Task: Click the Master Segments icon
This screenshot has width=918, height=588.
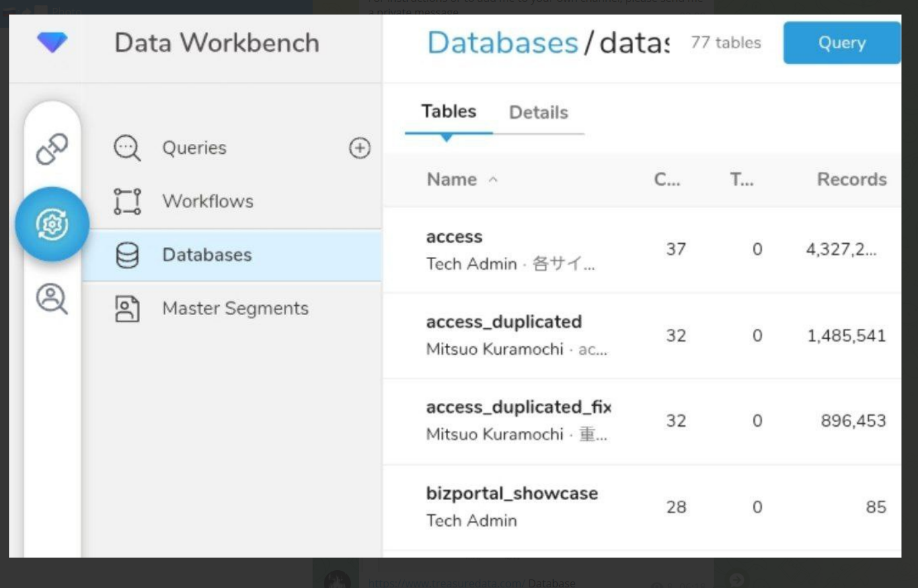Action: (x=127, y=309)
